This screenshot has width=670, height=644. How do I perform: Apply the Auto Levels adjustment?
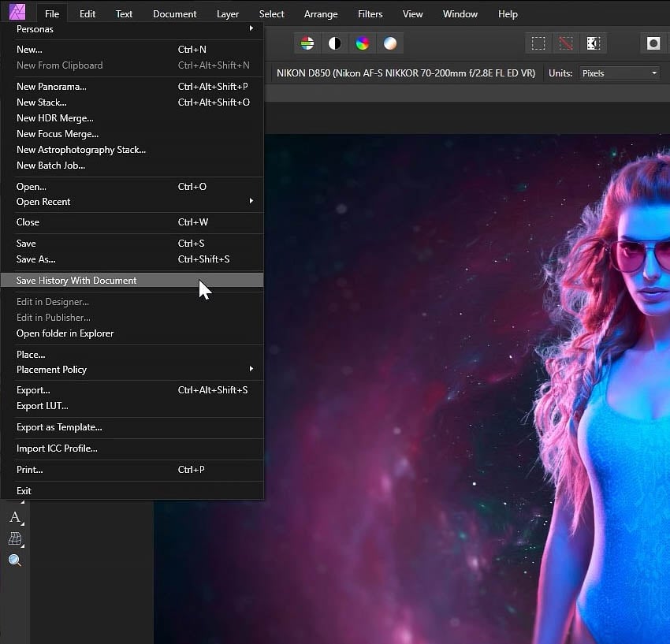coord(307,43)
